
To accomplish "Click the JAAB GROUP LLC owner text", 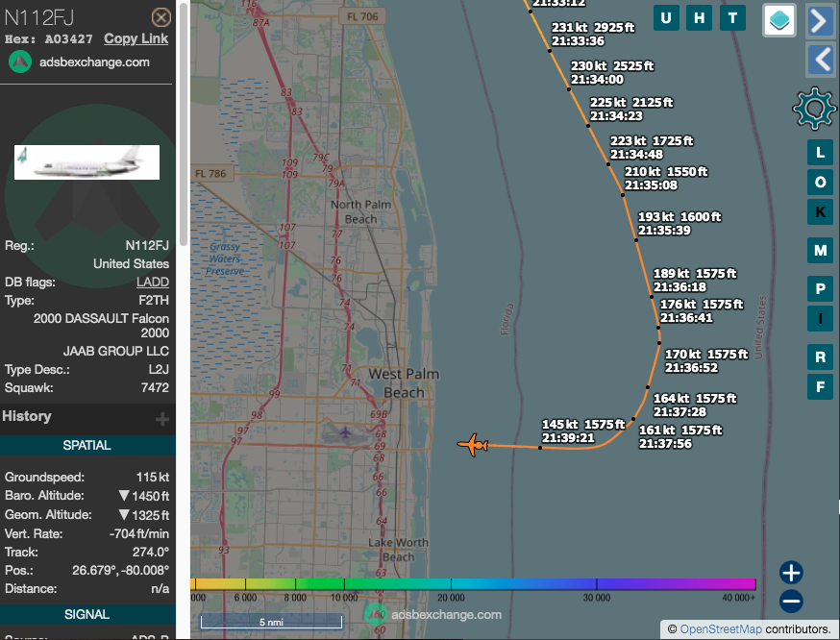I will tap(116, 352).
